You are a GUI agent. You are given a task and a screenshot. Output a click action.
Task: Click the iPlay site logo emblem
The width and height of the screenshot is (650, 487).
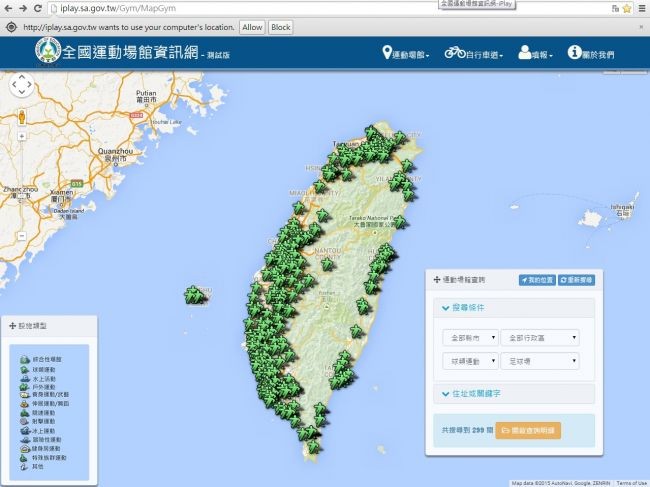point(46,52)
